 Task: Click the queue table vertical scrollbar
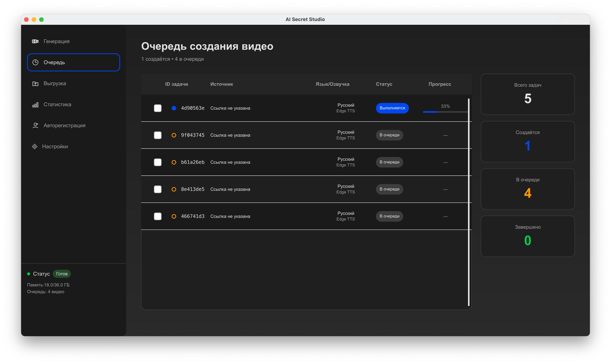click(469, 202)
